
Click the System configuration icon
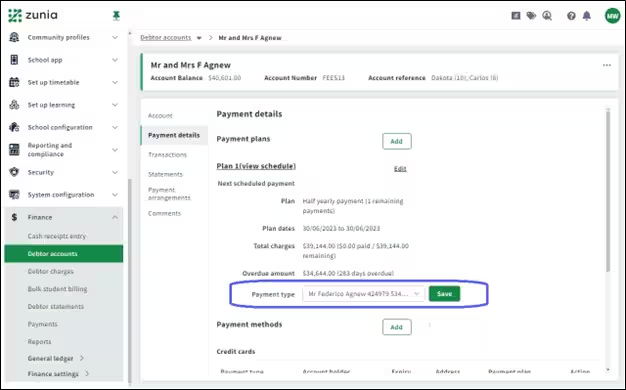coord(14,195)
